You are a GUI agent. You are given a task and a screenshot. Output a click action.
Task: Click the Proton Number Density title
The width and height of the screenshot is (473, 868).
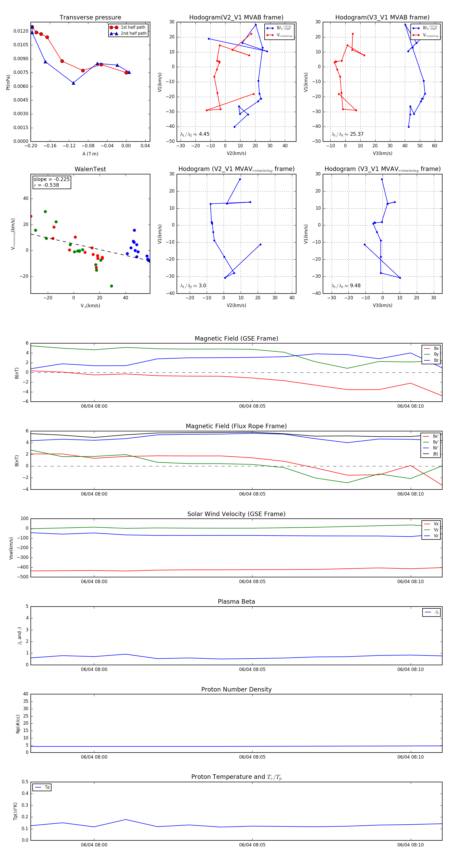(236, 689)
